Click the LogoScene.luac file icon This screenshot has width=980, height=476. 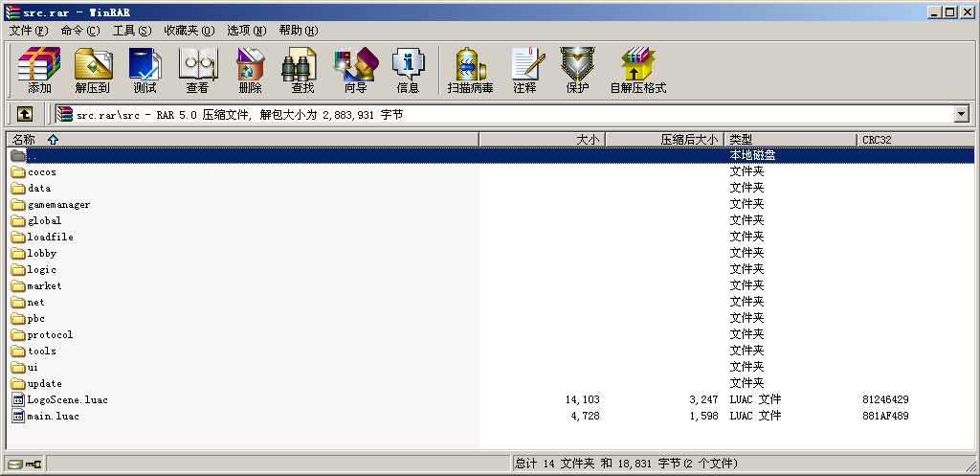[x=18, y=399]
